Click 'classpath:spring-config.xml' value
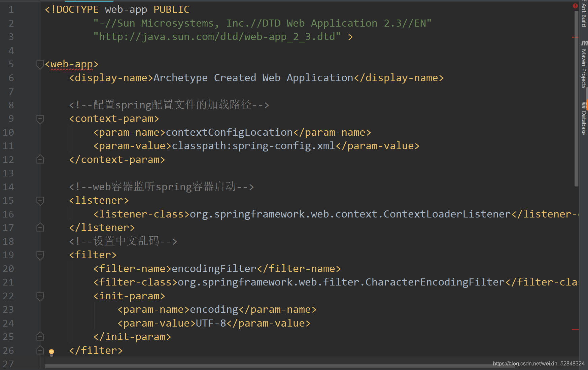This screenshot has height=370, width=588. coord(253,146)
